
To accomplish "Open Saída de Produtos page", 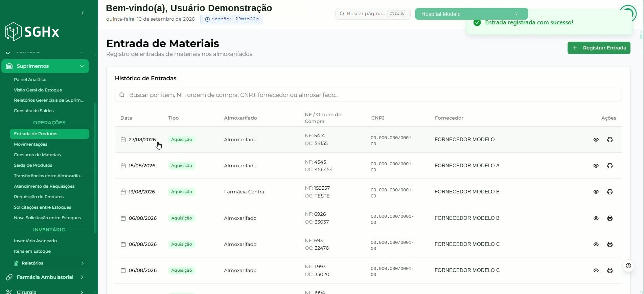I will tap(33, 165).
